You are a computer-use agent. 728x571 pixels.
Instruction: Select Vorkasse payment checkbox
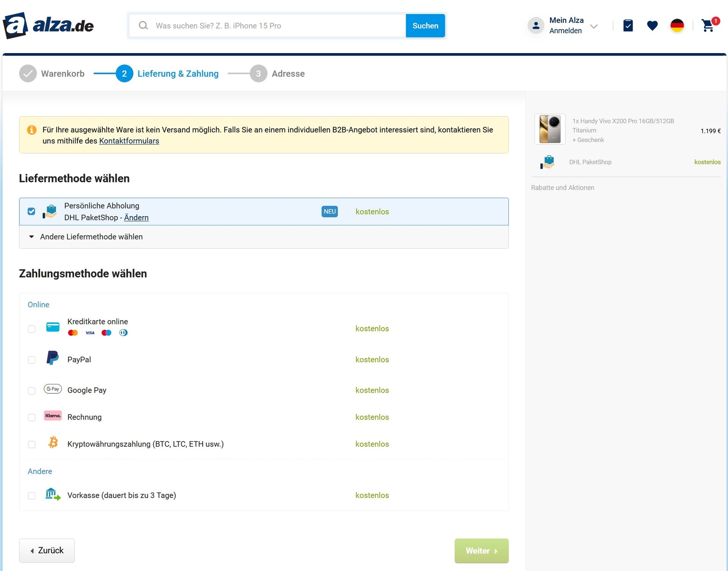point(32,495)
